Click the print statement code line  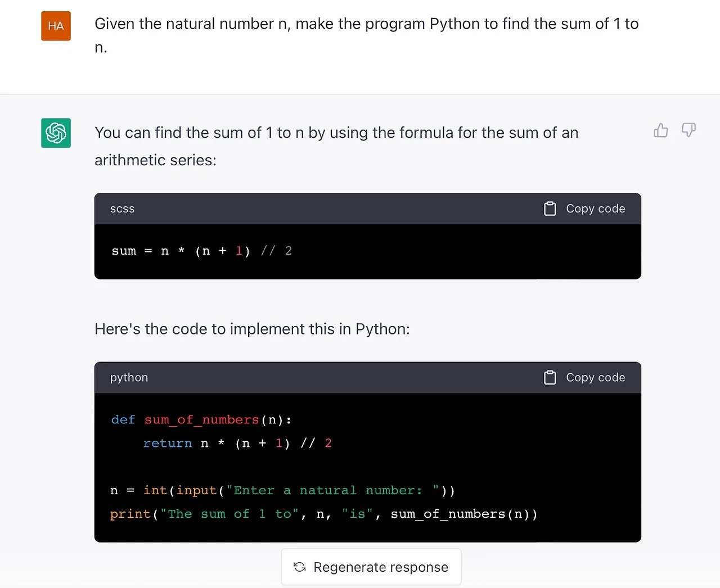pyautogui.click(x=323, y=514)
